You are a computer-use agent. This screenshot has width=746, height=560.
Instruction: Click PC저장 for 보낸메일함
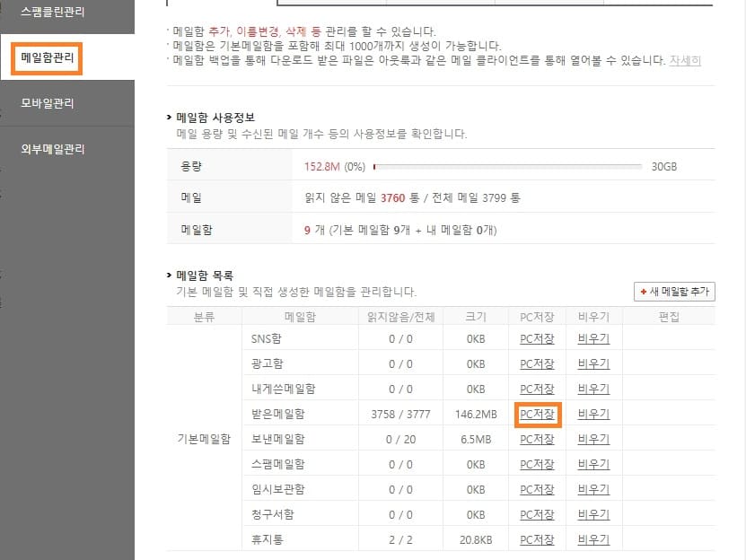pyautogui.click(x=537, y=439)
